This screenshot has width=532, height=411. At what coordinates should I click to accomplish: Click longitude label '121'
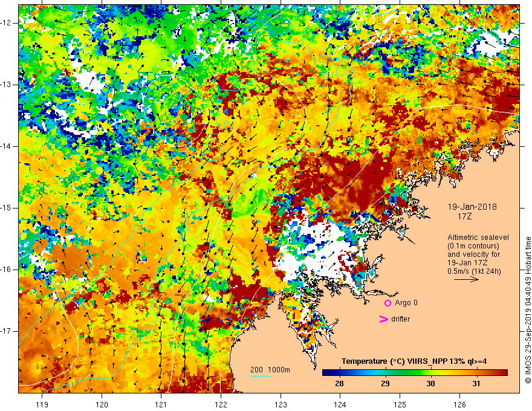tap(161, 404)
